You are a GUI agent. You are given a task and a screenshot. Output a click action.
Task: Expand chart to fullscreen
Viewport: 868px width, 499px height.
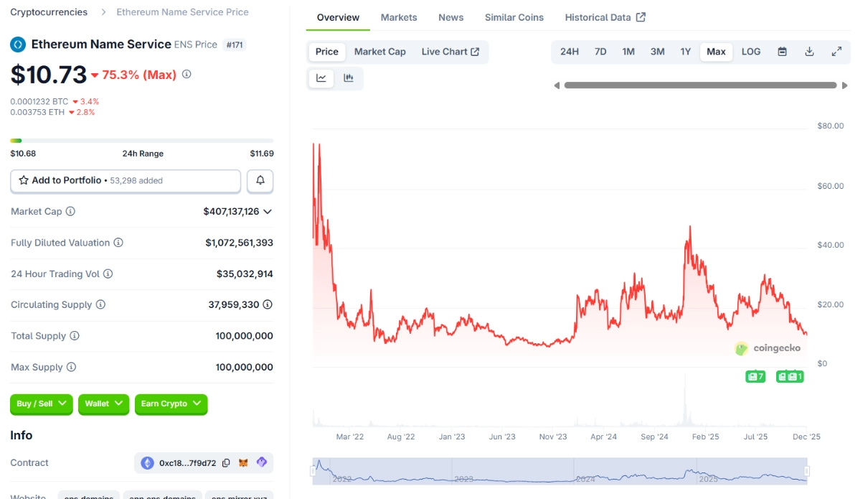point(836,52)
